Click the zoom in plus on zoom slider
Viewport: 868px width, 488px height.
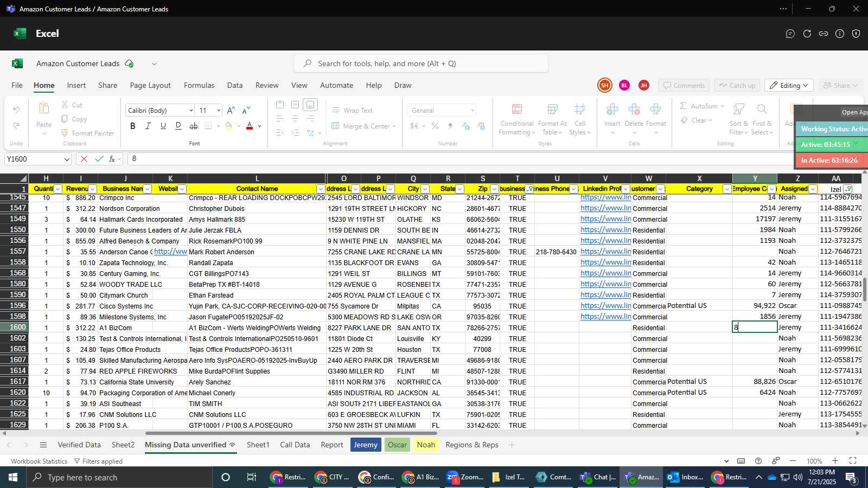point(835,460)
